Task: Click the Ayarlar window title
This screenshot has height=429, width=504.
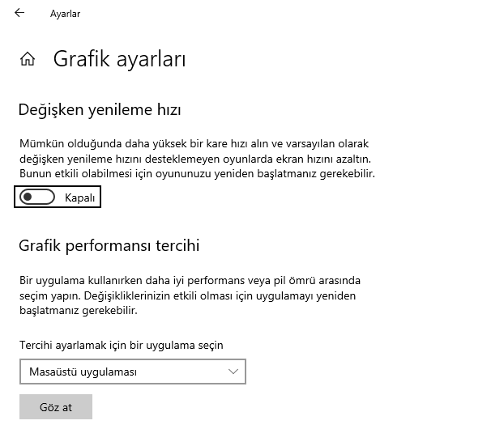Action: click(x=65, y=14)
